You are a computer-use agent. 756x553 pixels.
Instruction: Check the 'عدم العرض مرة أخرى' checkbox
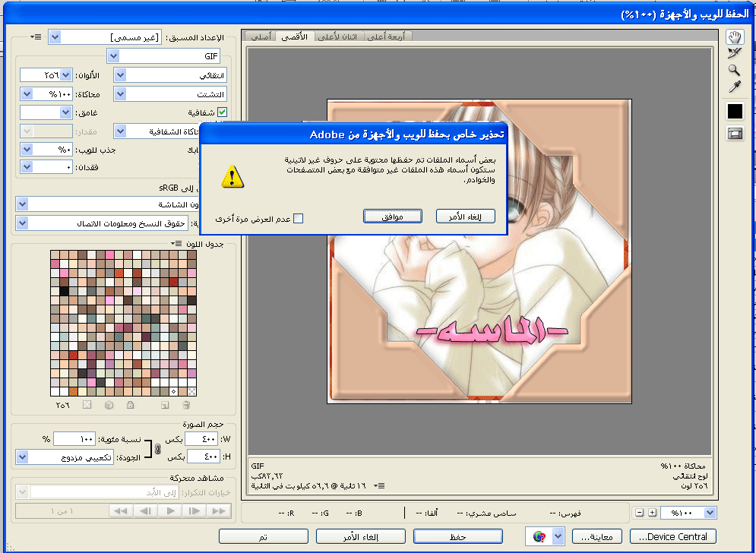[x=299, y=219]
